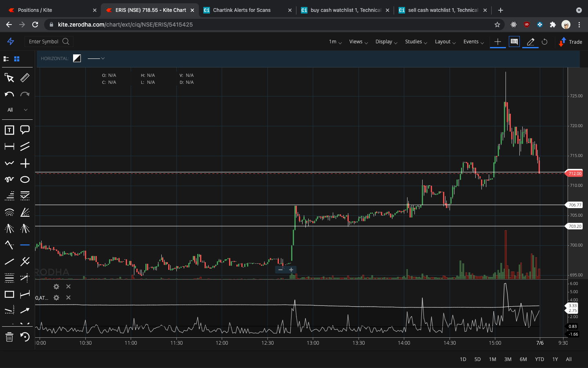
Task: Switch chart to 1D timeframe
Action: 463,359
